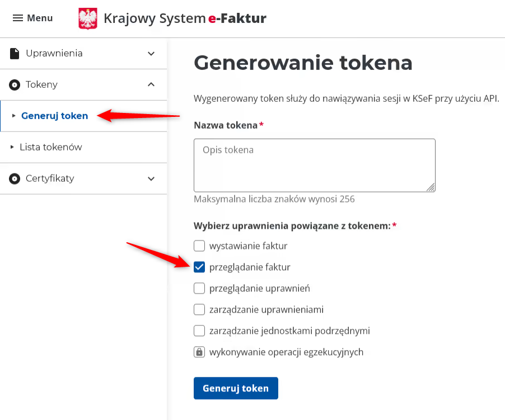Click the resize handle of token description box
Screen dimensions: 505x420
[431, 187]
